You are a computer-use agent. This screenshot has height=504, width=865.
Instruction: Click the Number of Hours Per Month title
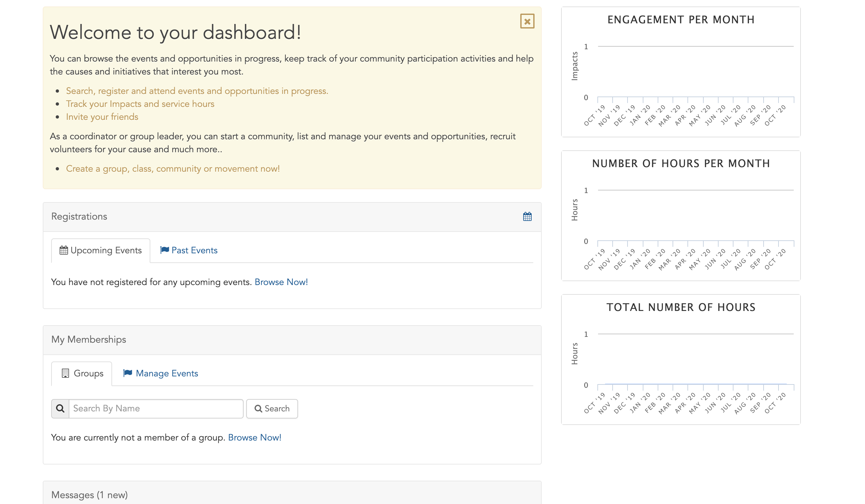click(x=681, y=163)
